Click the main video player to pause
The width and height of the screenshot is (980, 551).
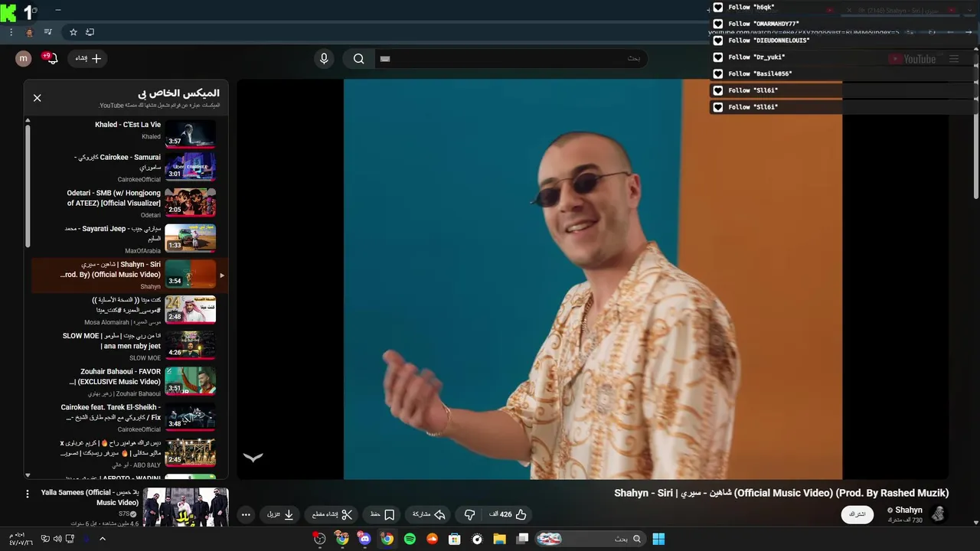[x=593, y=279]
